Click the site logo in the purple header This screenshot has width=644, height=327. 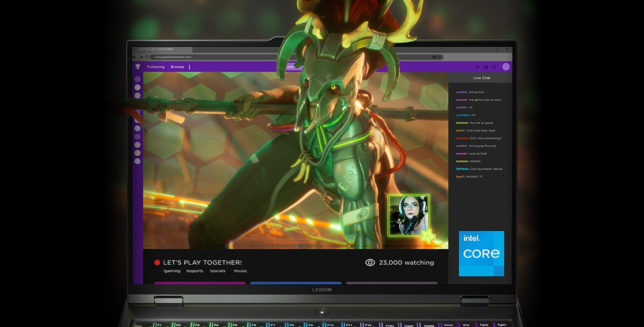click(138, 67)
